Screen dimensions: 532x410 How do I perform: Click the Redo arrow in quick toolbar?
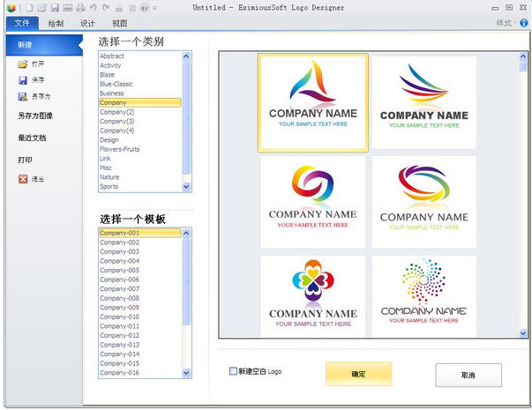[106, 7]
